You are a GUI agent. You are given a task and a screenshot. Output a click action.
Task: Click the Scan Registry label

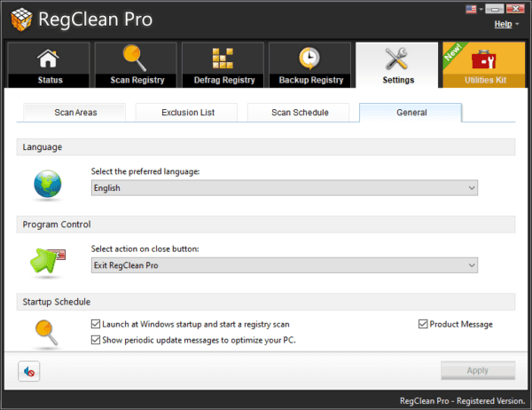coord(137,80)
